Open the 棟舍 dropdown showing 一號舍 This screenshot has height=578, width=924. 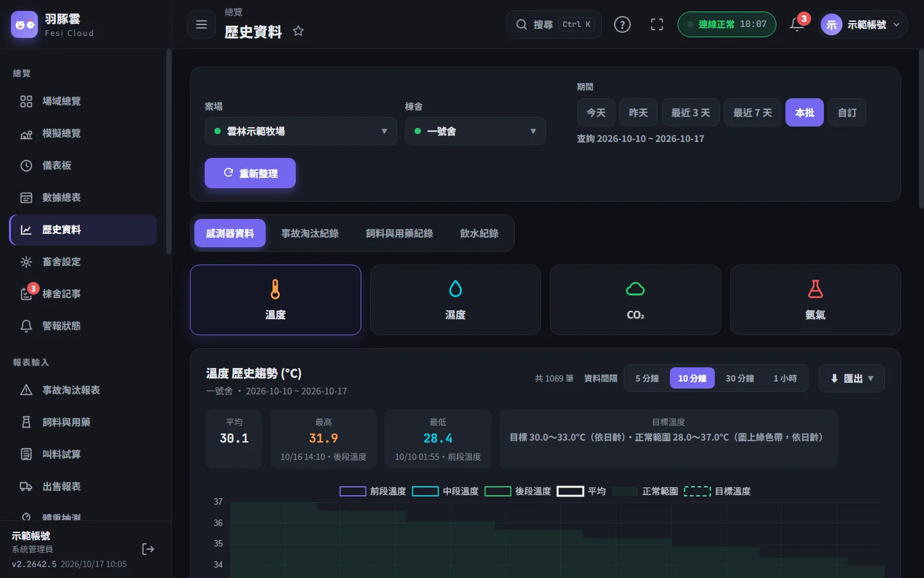tap(475, 131)
